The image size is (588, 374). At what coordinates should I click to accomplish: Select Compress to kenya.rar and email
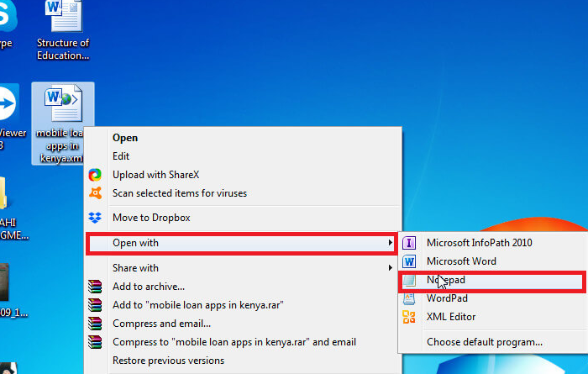(x=234, y=342)
